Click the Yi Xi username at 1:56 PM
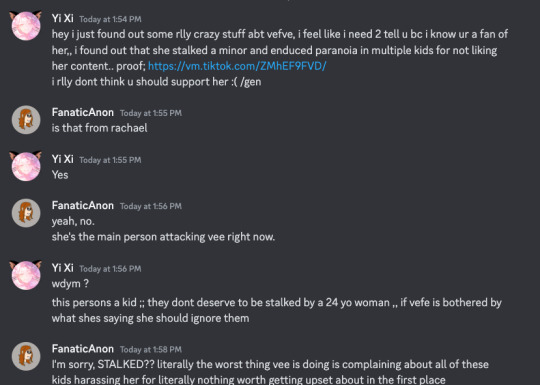The image size is (540, 385). (62, 268)
